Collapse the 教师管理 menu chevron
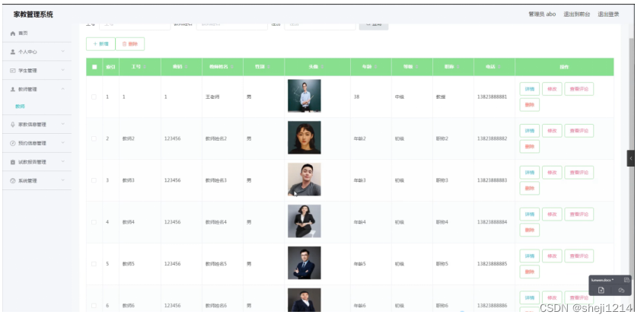This screenshot has height=321, width=644. click(x=62, y=89)
